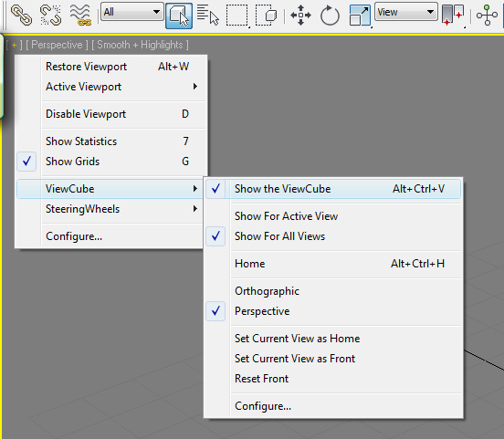Activate the Select Object tool
The width and height of the screenshot is (504, 439).
(179, 16)
